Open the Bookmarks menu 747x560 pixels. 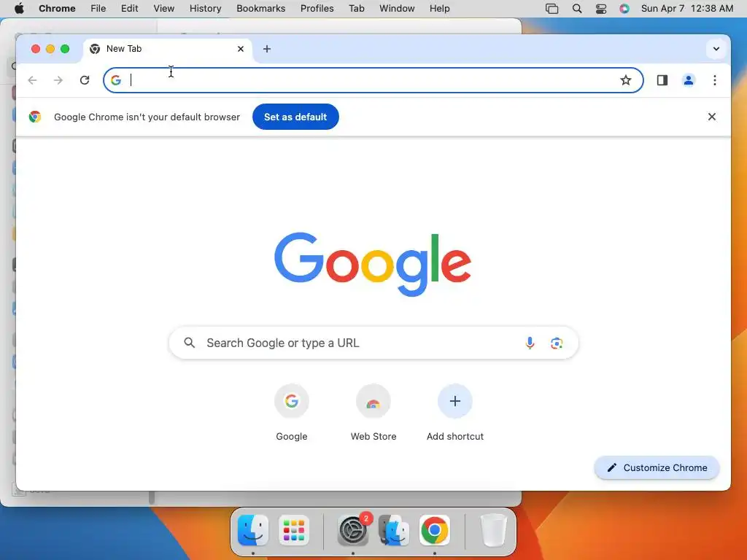[260, 9]
